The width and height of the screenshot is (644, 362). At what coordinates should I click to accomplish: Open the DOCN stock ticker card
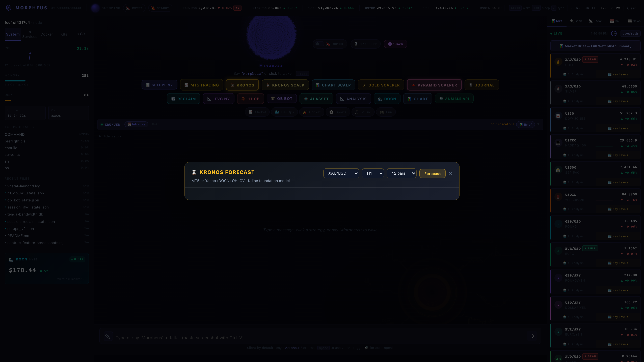coord(47,268)
